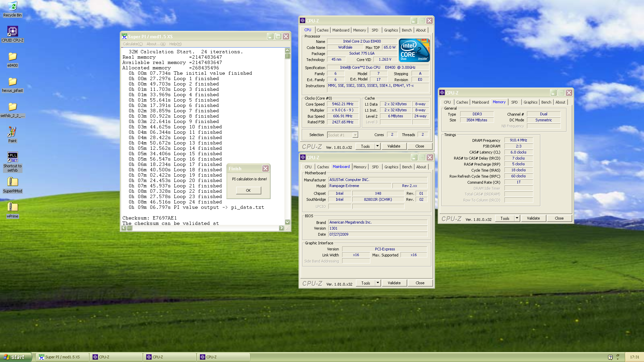Click the CAS# Latency 6.0 clocks value
644x362 pixels.
(518, 152)
